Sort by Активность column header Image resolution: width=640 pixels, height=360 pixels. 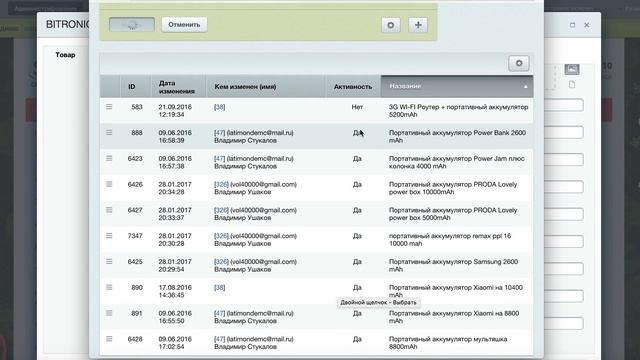click(x=353, y=87)
